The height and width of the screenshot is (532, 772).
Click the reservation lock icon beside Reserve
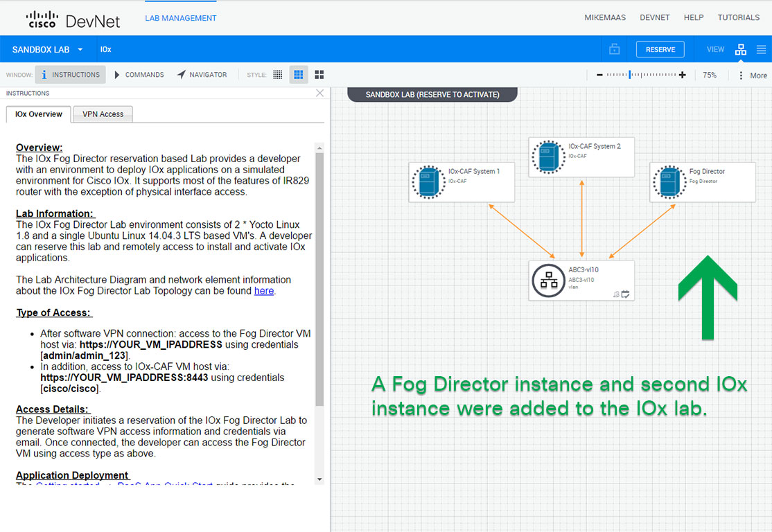click(x=614, y=49)
